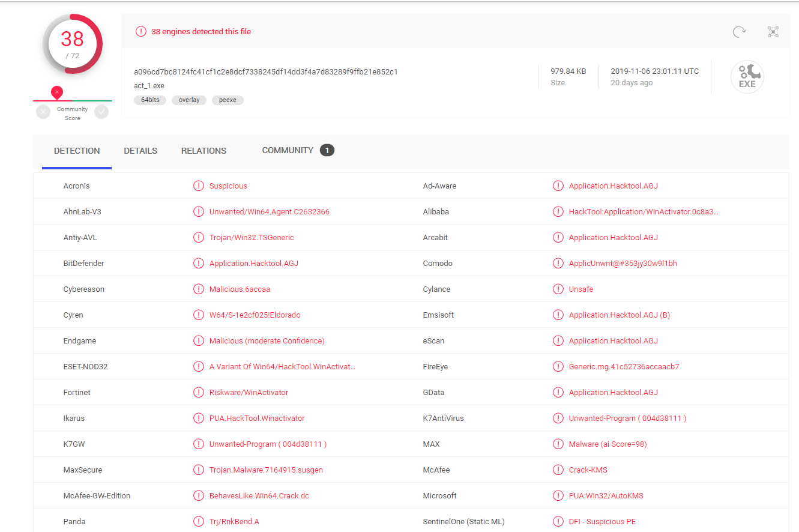Click the 2019-11-06 23:01:11 UTC timestamp
This screenshot has width=799, height=532.
pos(655,71)
